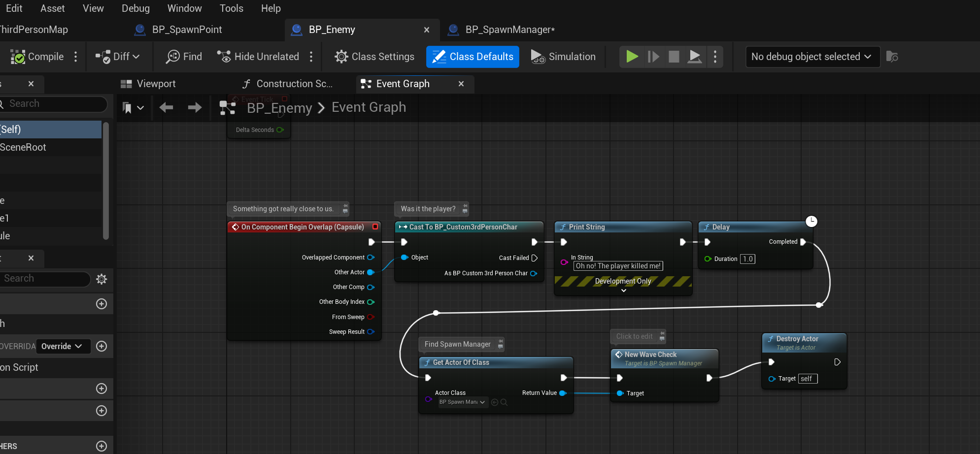980x454 pixels.
Task: Click the BP_Enemy breadcrumb
Action: (x=279, y=108)
